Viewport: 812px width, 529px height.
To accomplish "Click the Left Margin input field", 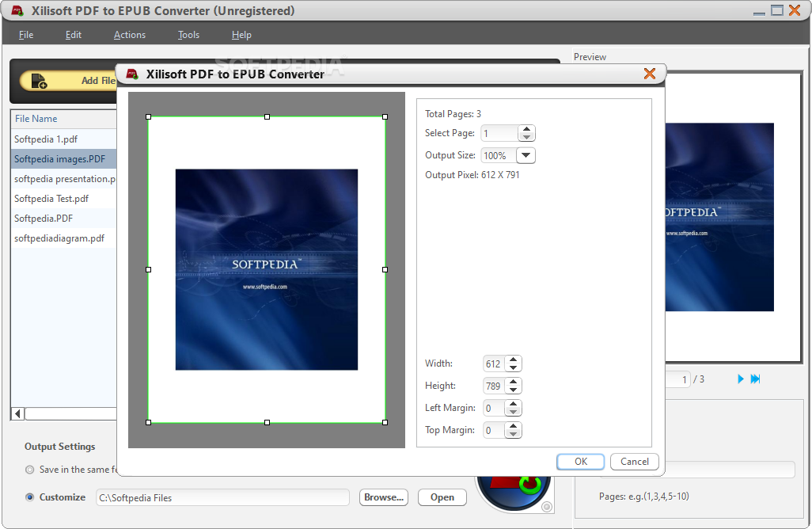I will click(494, 409).
